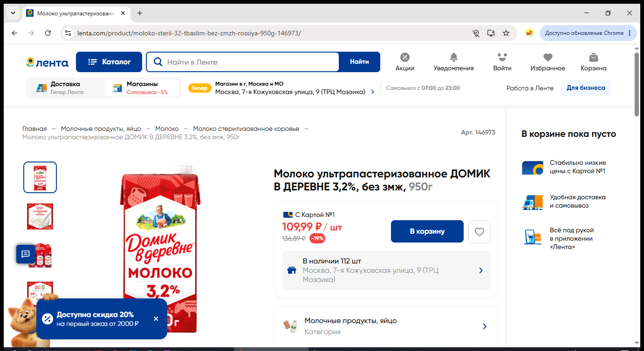
Task: Click the Для бизнеса button
Action: pyautogui.click(x=586, y=88)
